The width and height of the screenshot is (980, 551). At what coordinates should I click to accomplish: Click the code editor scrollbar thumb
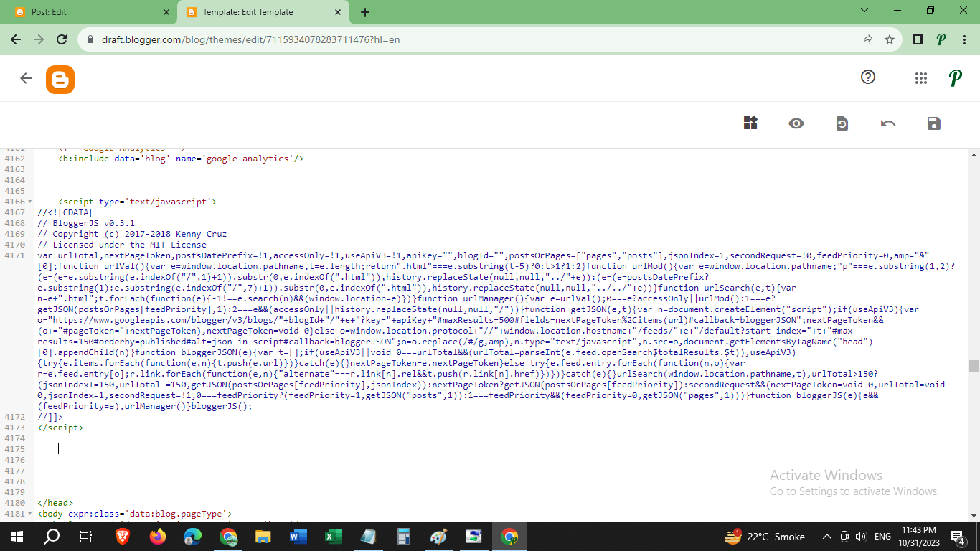tap(974, 366)
